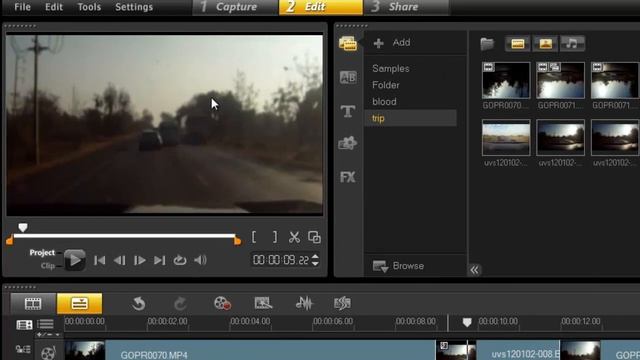The height and width of the screenshot is (360, 640).
Task: Click the Play button
Action: (75, 260)
